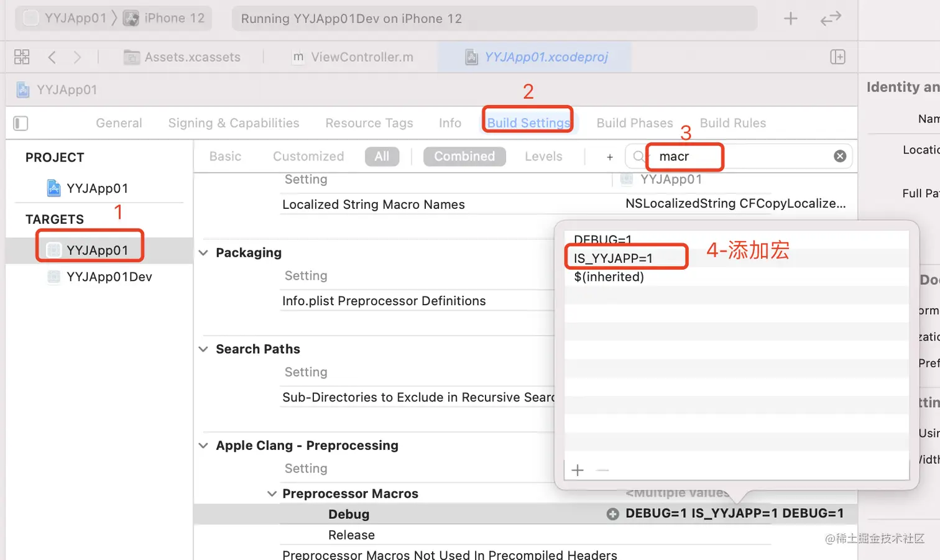This screenshot has height=560, width=940.
Task: Choose the iPhone 12 run destination
Action: coord(164,19)
